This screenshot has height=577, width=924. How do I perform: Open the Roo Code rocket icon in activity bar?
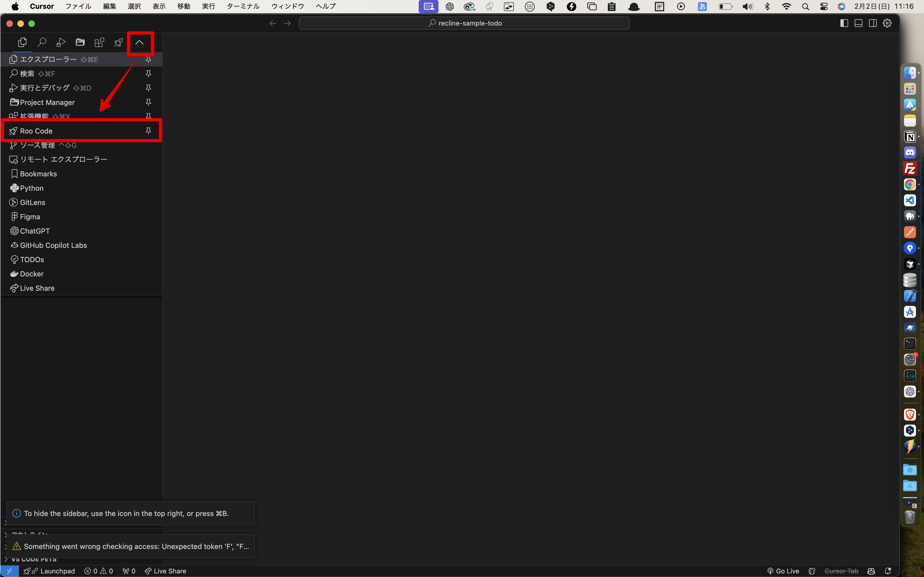tap(119, 42)
